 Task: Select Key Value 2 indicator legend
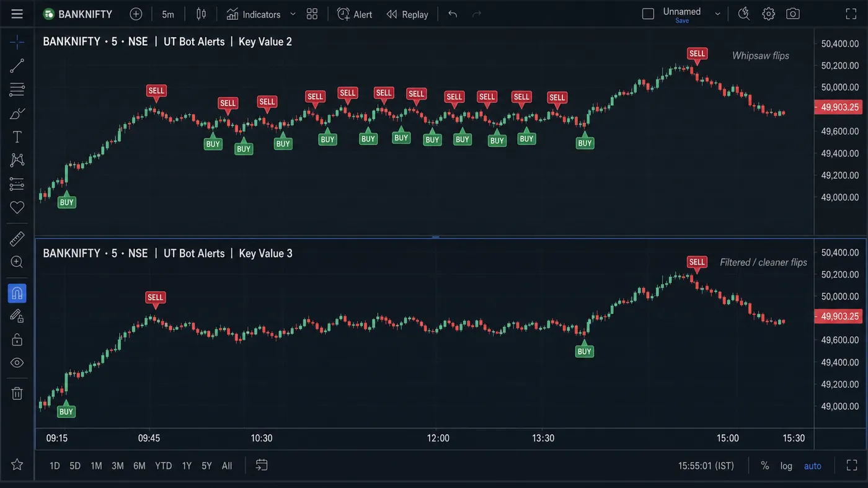pyautogui.click(x=265, y=42)
